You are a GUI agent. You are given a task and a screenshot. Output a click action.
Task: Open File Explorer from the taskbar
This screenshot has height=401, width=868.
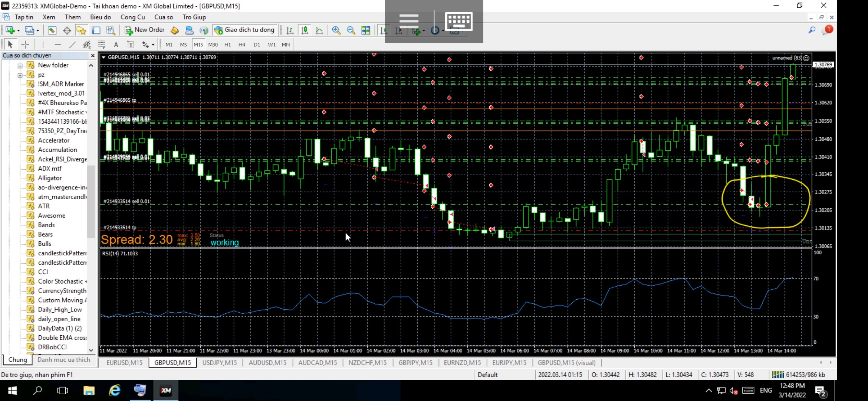pyautogui.click(x=89, y=390)
